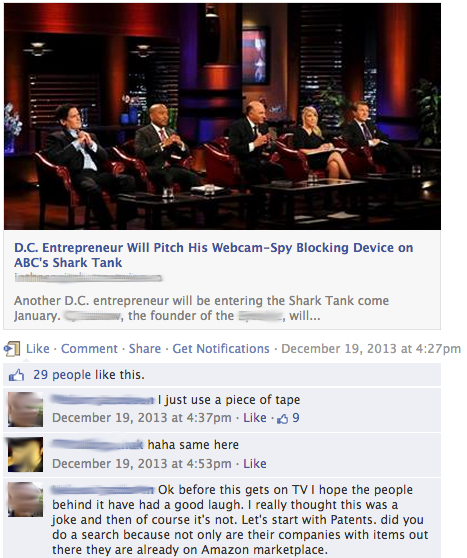Click the share arrow icon beside Like
The height and width of the screenshot is (558, 467).
12,349
